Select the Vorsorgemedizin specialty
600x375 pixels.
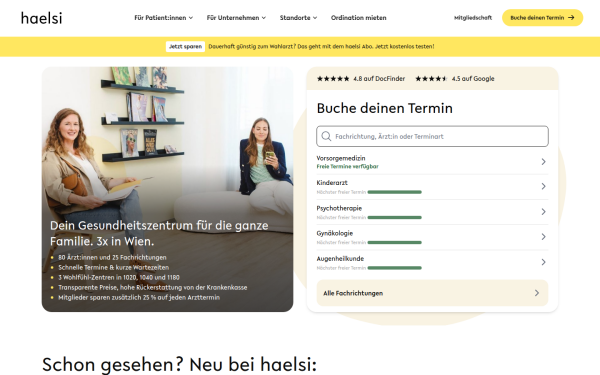tap(432, 162)
